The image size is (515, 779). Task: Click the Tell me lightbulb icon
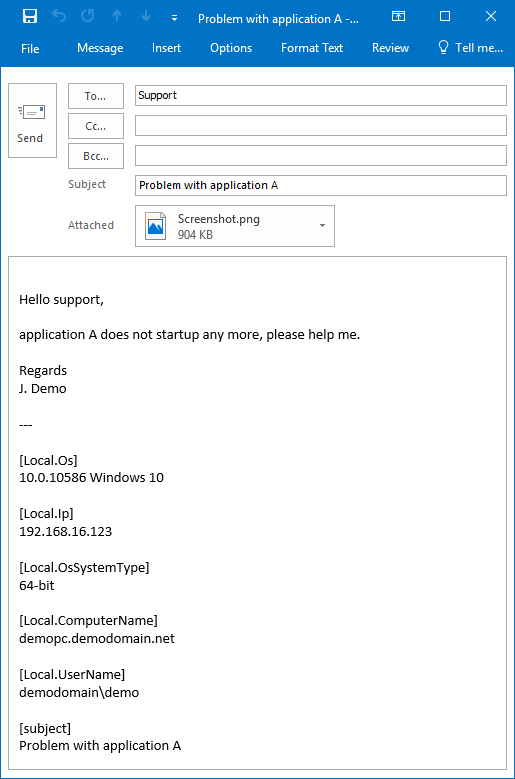pyautogui.click(x=443, y=47)
